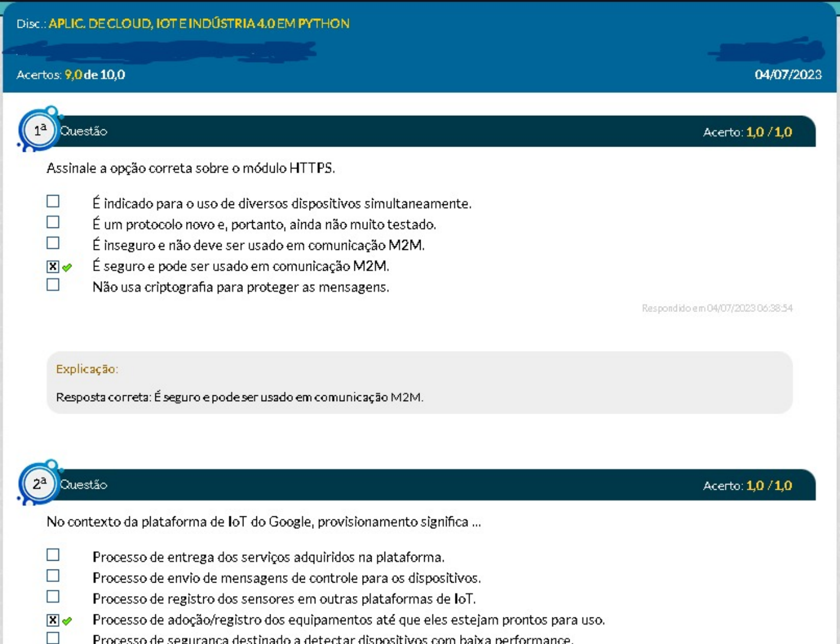Click the 1ª question number badge
840x644 pixels.
tap(39, 131)
